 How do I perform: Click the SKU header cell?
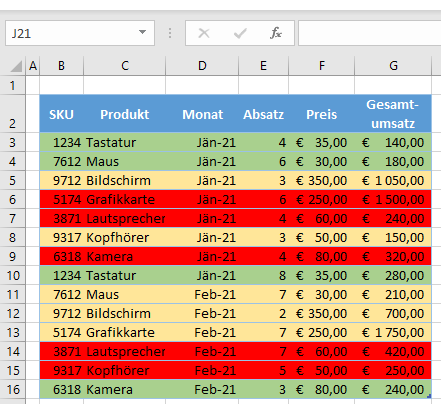coord(61,114)
